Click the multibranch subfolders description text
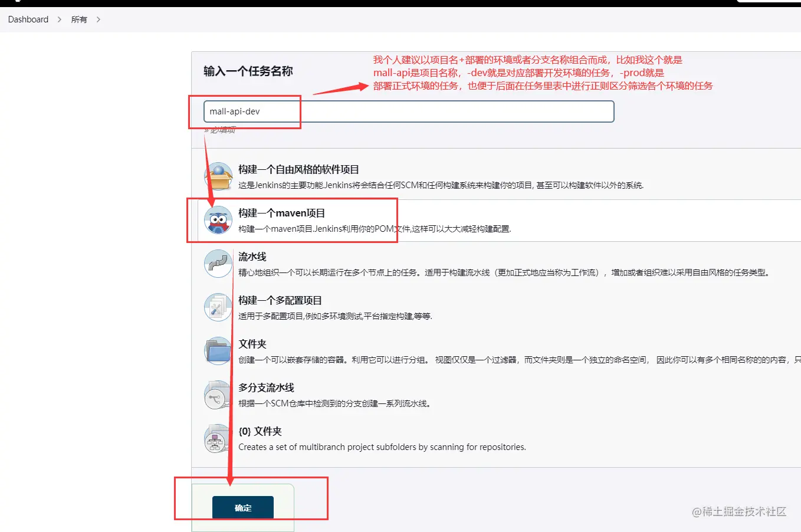The width and height of the screenshot is (801, 532). [x=382, y=447]
